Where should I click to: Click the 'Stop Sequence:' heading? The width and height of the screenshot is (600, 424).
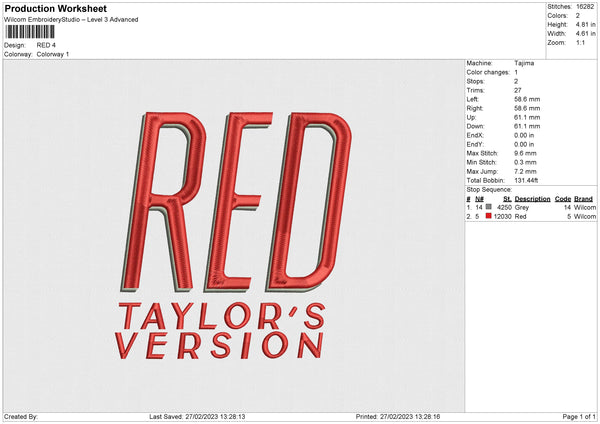point(489,190)
